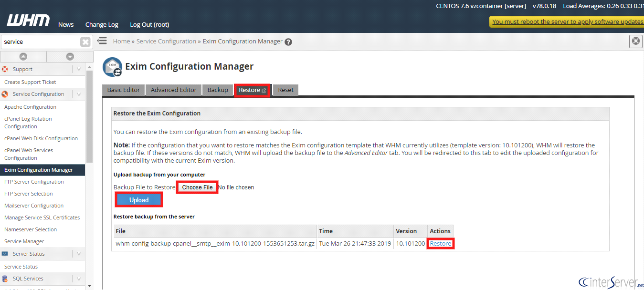Collapse the Support section chevron
Image resolution: width=644 pixels, height=290 pixels.
point(79,69)
